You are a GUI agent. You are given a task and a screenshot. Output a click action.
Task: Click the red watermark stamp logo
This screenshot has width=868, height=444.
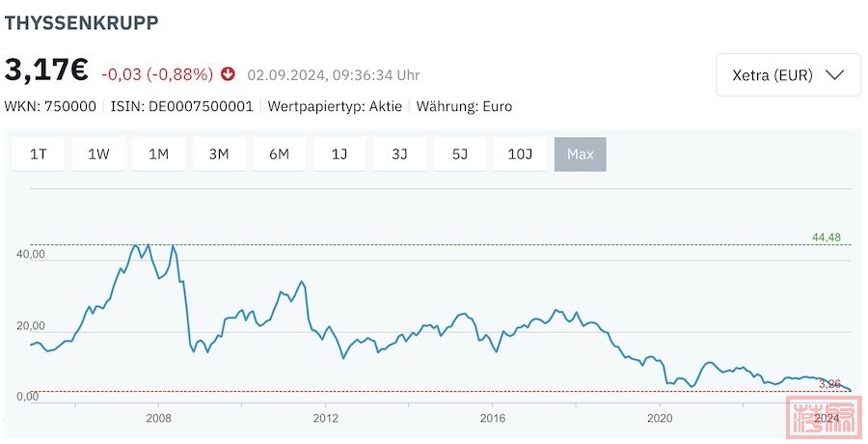pos(825,417)
